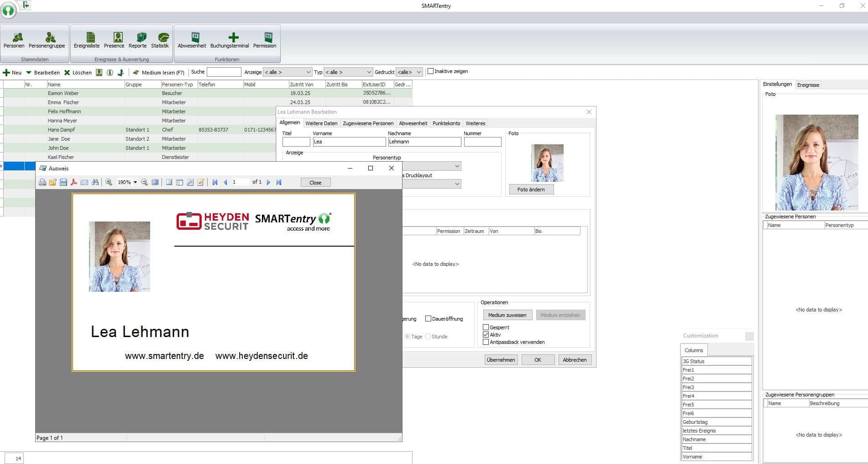Select Hans Dampf in the person list

coord(62,130)
